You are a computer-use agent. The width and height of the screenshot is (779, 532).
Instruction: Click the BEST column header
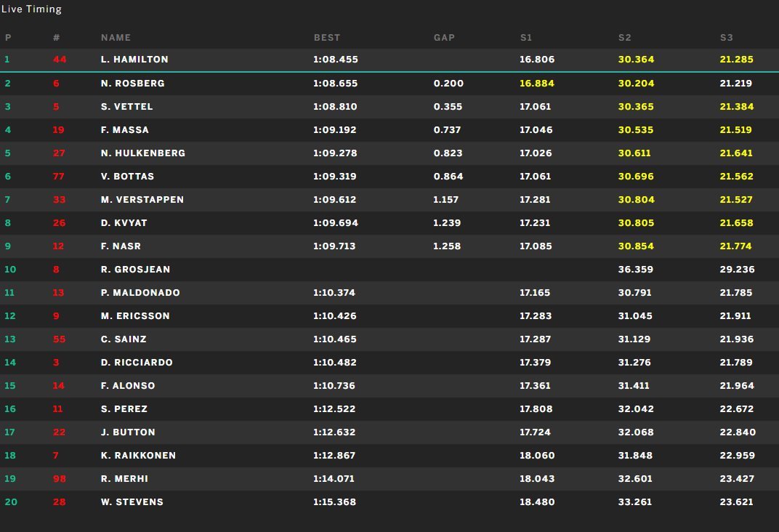pos(326,38)
